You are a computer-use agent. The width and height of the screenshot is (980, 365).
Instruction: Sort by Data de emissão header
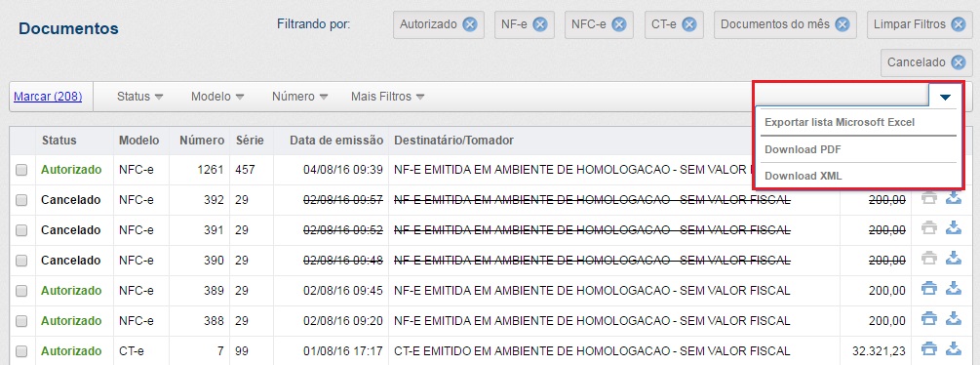[x=336, y=140]
